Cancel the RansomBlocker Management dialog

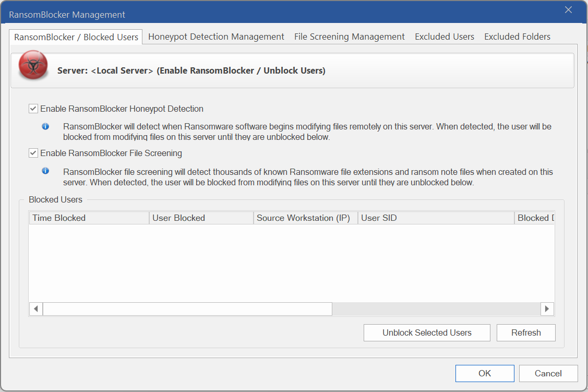[x=548, y=373]
